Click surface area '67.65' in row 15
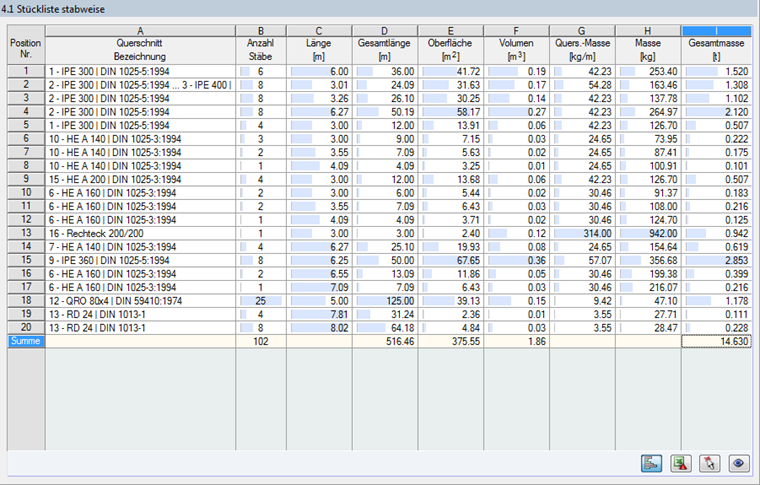760x485 pixels. pyautogui.click(x=450, y=260)
